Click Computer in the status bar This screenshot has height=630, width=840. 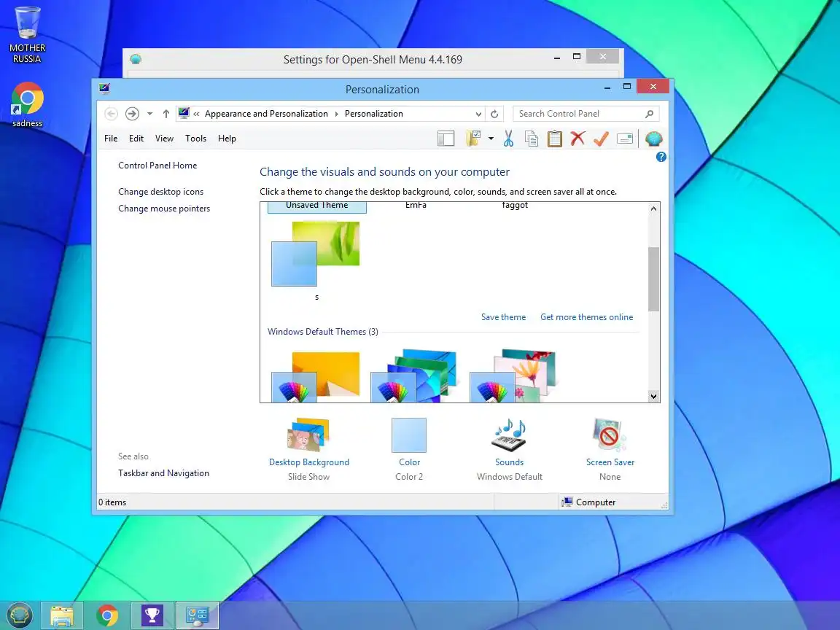point(588,502)
